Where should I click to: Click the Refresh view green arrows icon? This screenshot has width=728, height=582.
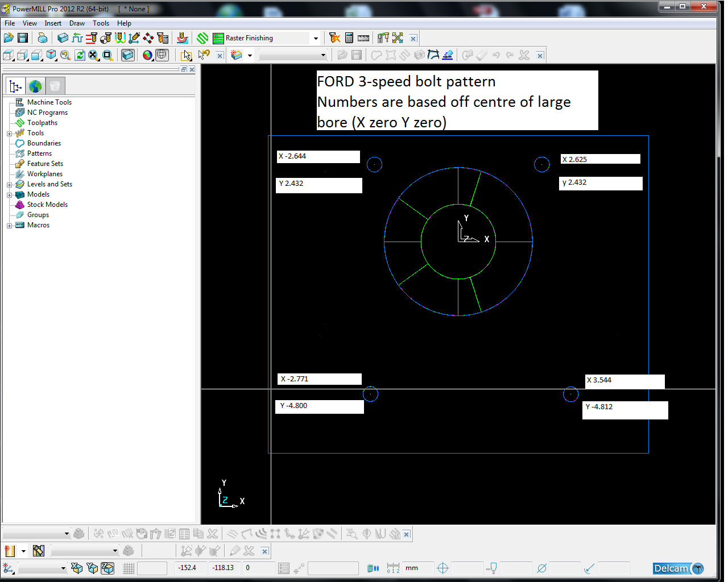click(80, 55)
